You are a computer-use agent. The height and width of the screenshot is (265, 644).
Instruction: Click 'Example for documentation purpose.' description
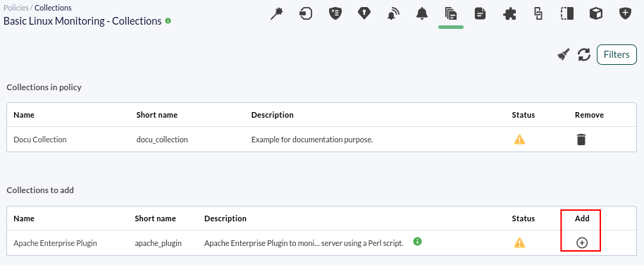pyautogui.click(x=312, y=140)
